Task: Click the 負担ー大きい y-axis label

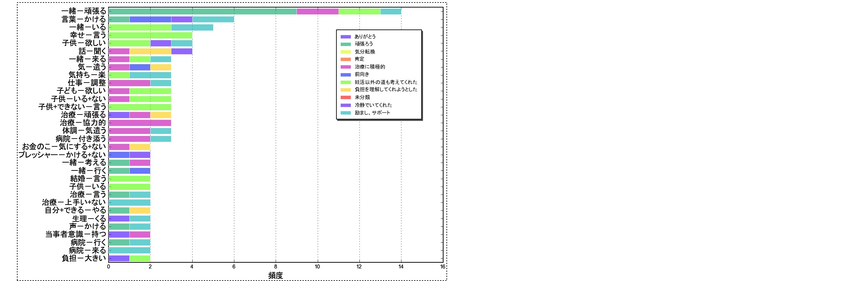Action: 84,258
